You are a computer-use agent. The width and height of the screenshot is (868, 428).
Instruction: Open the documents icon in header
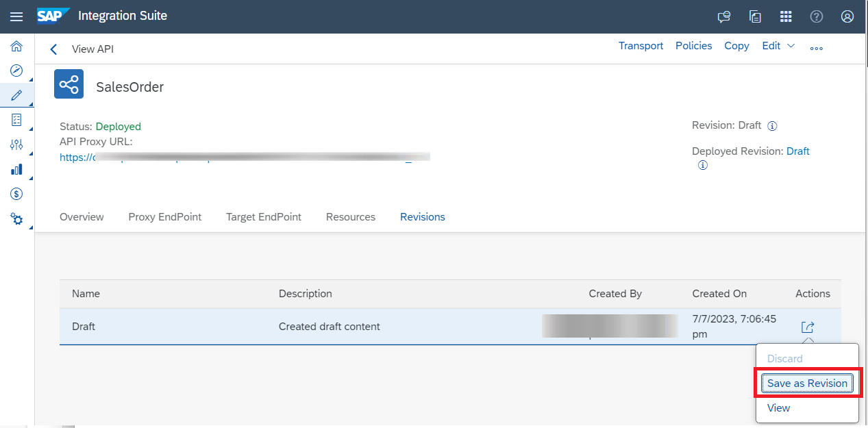click(755, 16)
